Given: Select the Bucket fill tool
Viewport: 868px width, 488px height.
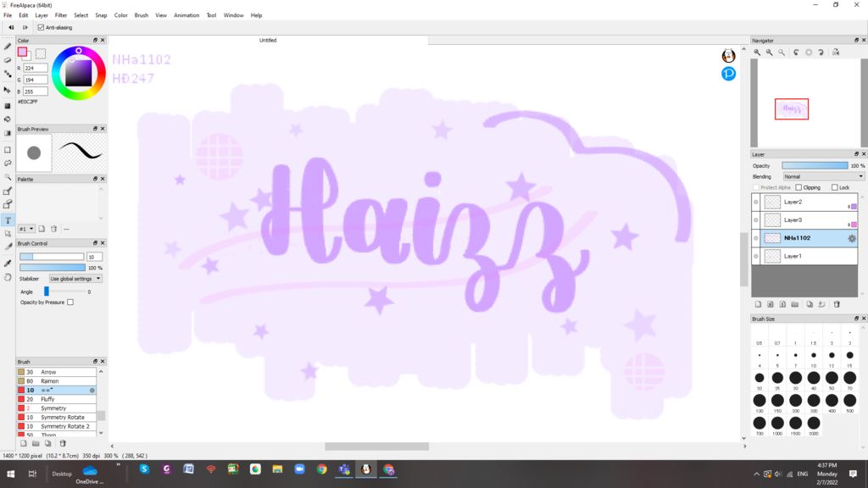Looking at the screenshot, I should (x=8, y=119).
